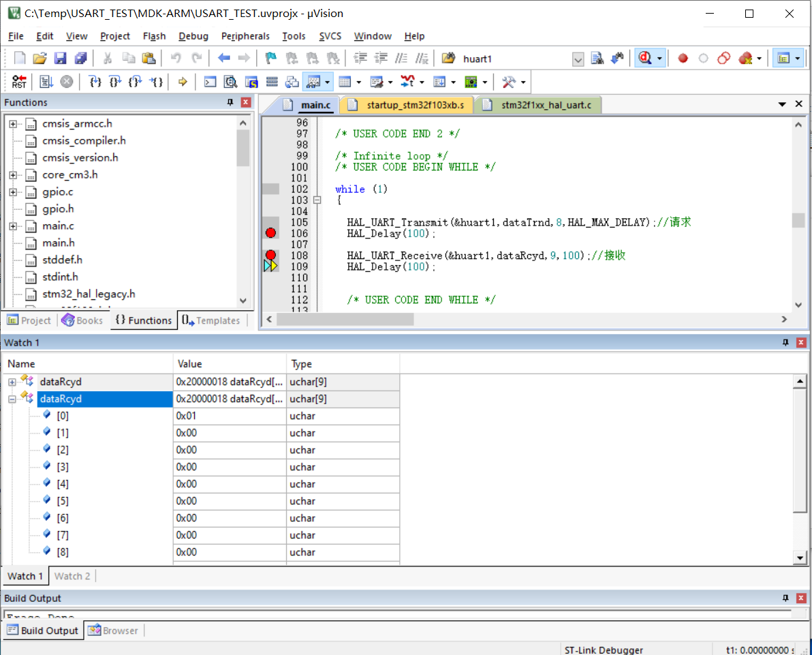Expand the main.c tree node
The width and height of the screenshot is (812, 655).
(x=13, y=226)
